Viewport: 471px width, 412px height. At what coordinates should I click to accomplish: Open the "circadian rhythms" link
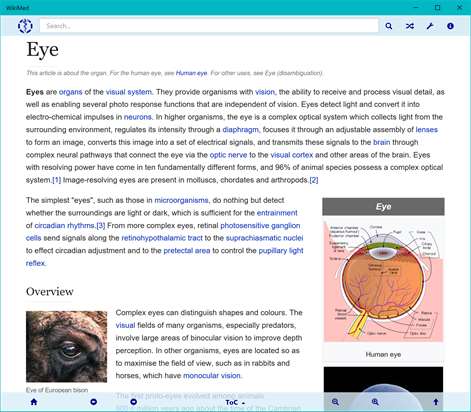pos(64,226)
